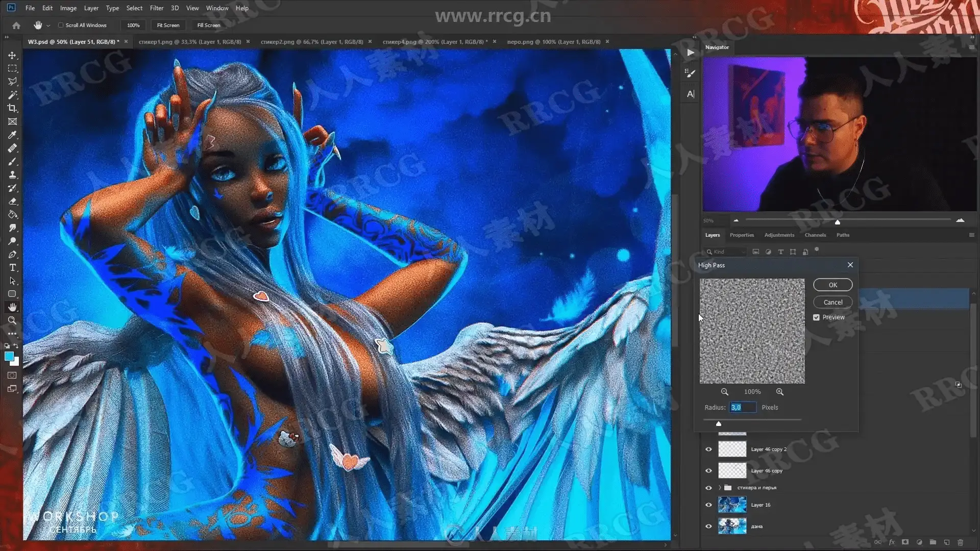Select the Crop tool

pos(12,108)
